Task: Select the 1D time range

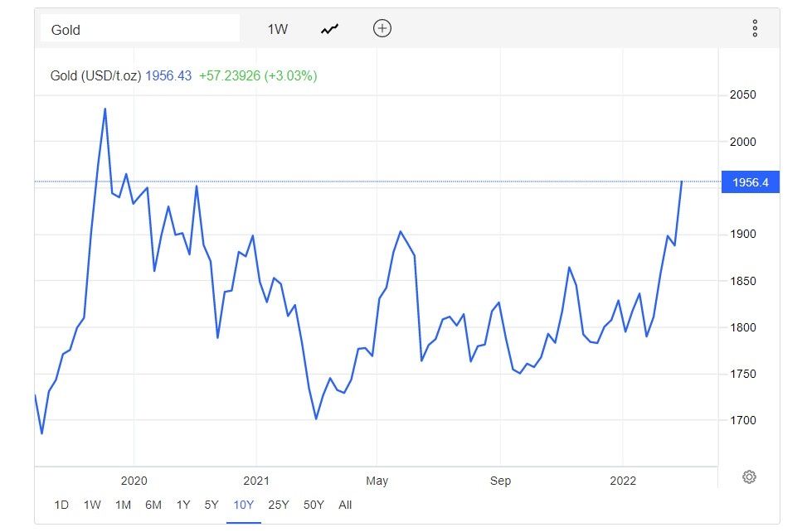Action: (x=61, y=505)
